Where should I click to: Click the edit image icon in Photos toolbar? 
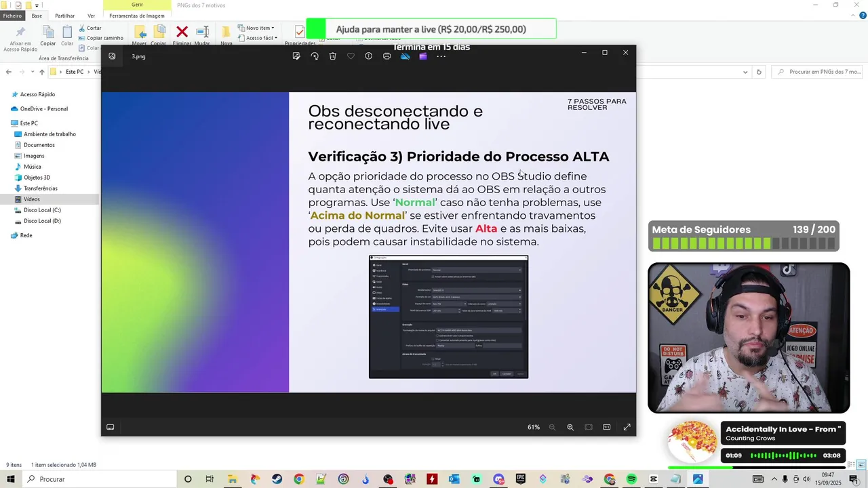296,56
